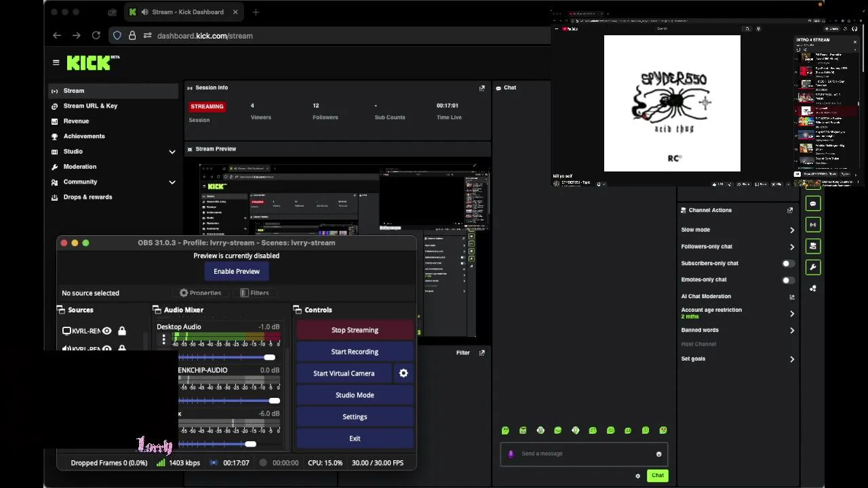Click the Send a message field

pyautogui.click(x=584, y=454)
